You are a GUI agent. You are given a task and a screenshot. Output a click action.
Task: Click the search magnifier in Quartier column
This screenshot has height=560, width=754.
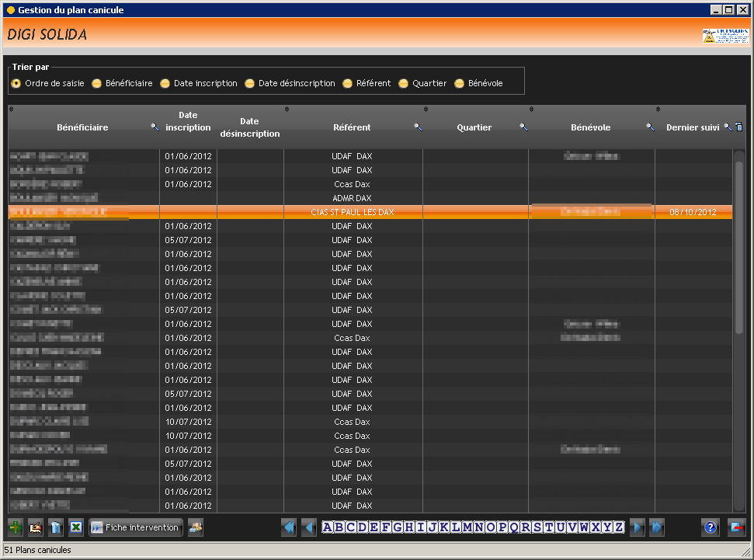(x=523, y=127)
